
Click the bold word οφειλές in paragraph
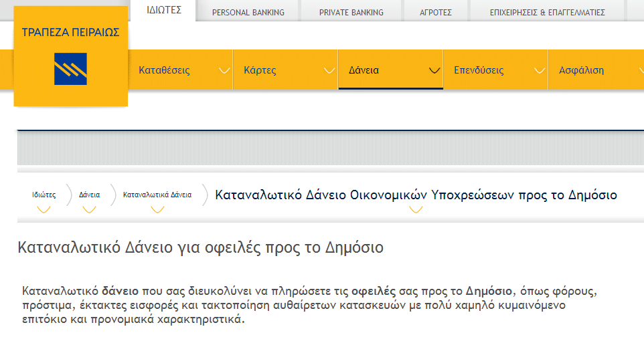[x=374, y=292]
